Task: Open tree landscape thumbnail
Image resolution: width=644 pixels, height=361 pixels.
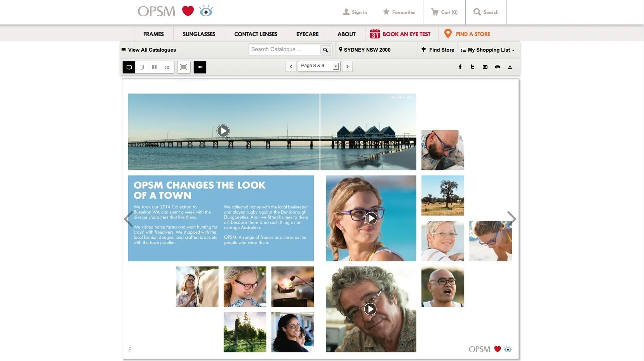Action: [443, 196]
